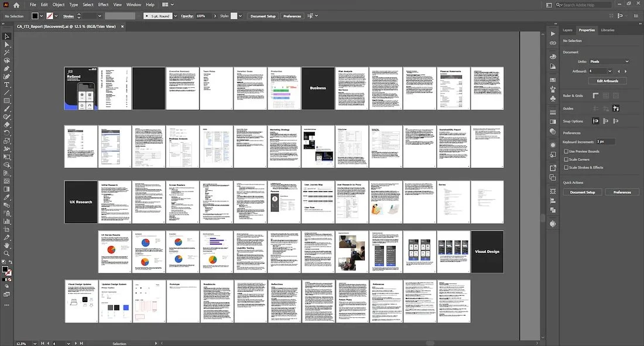
Task: Open the Effect menu
Action: [103, 5]
